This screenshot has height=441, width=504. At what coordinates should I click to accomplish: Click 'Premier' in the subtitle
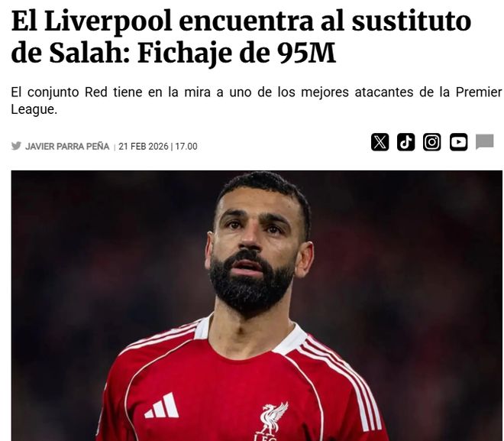click(479, 92)
